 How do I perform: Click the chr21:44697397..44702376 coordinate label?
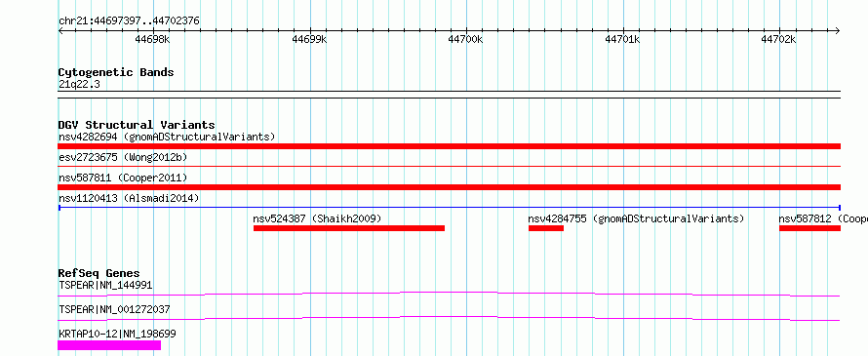point(129,21)
